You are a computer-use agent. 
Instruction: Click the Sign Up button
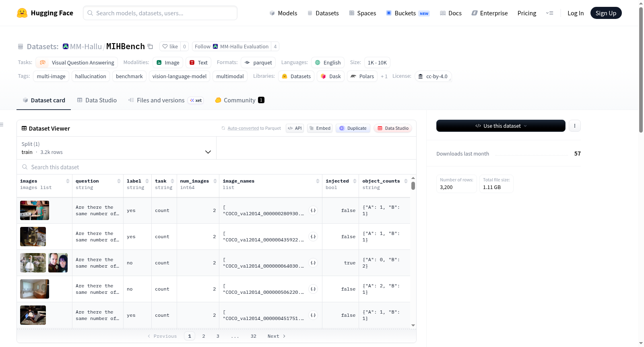[606, 13]
